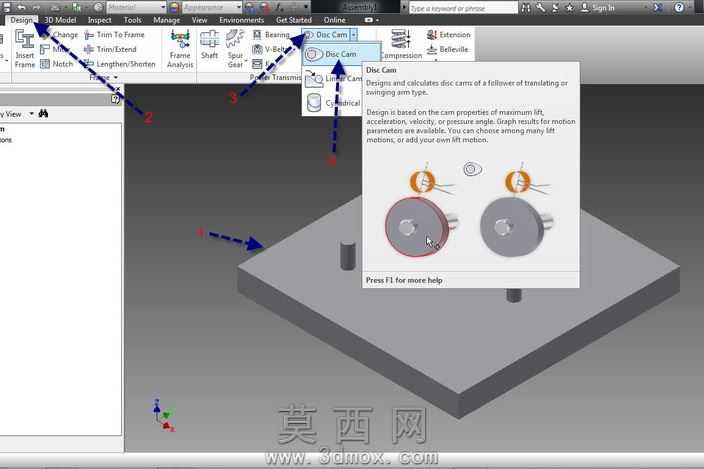Open the Inspect ribbon tab

tap(99, 20)
